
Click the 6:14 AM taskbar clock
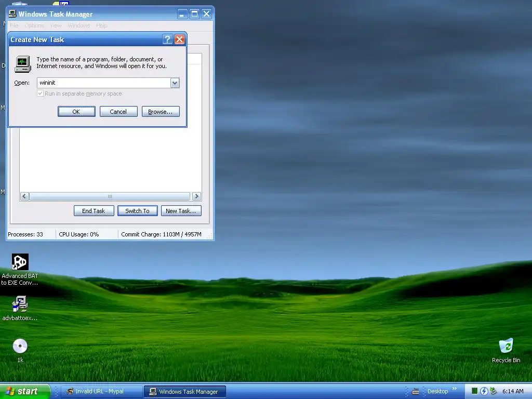[513, 391]
